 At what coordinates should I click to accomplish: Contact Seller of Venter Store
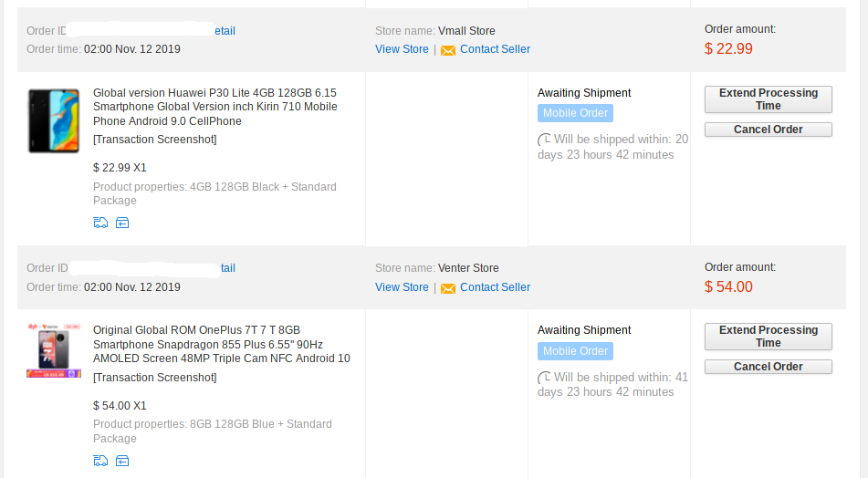[495, 287]
